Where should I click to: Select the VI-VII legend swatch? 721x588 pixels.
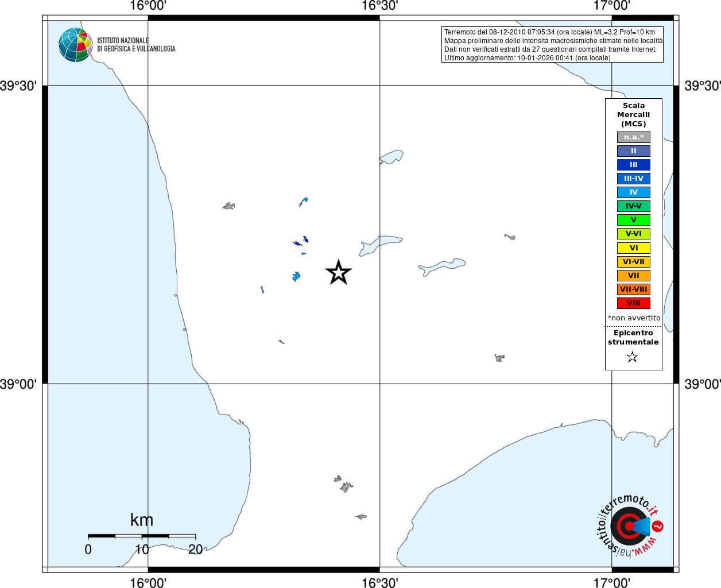634,262
